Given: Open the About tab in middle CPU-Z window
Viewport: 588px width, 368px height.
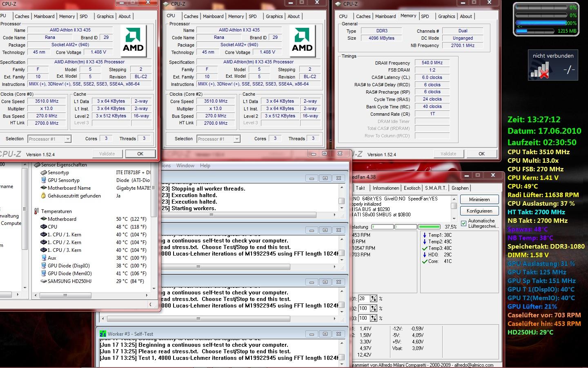Looking at the screenshot, I should coord(294,16).
